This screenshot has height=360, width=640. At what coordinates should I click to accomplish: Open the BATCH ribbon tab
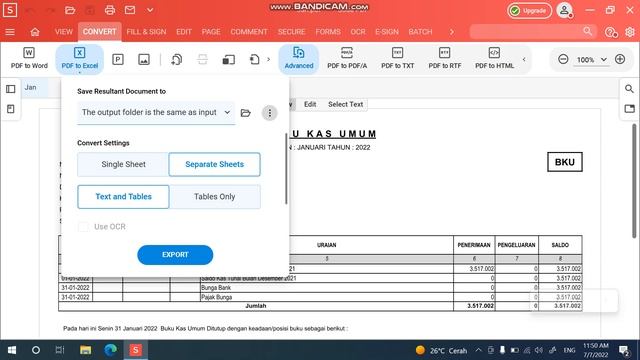coord(420,32)
